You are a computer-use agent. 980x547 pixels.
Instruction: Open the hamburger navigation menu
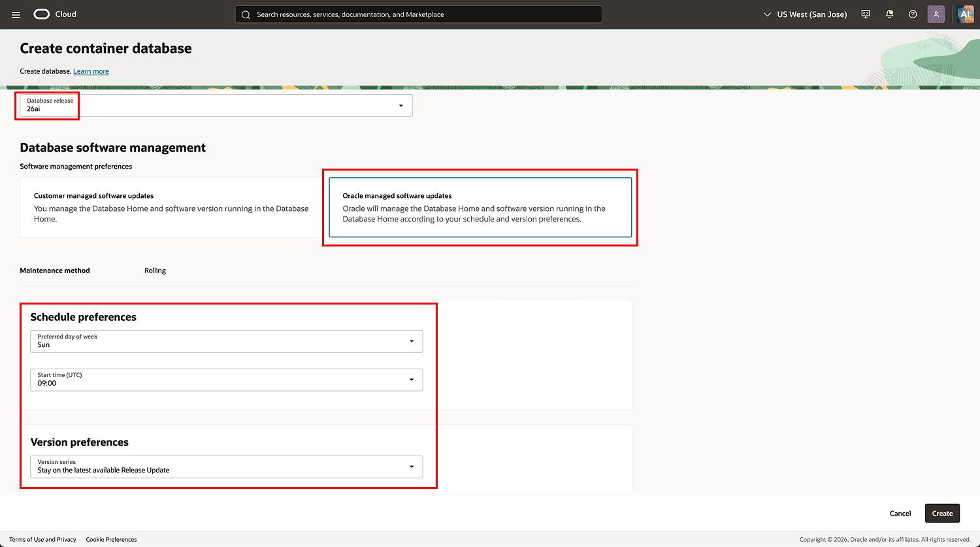pyautogui.click(x=16, y=14)
